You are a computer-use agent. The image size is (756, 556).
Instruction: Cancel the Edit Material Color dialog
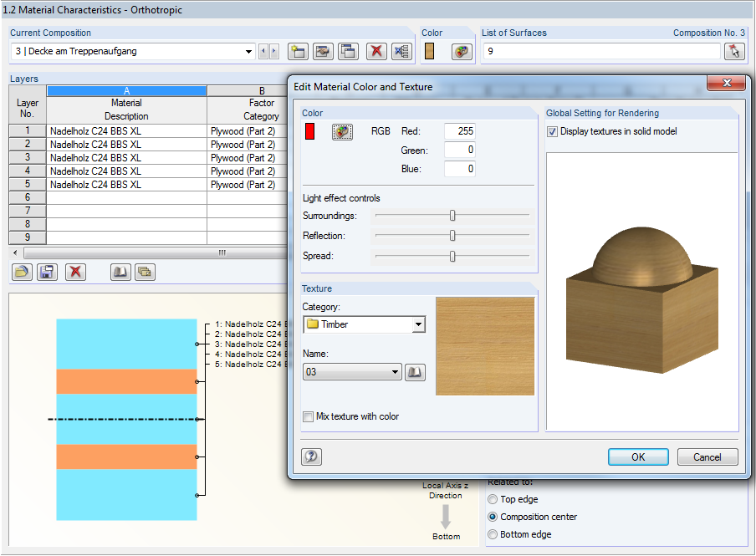[x=707, y=457]
